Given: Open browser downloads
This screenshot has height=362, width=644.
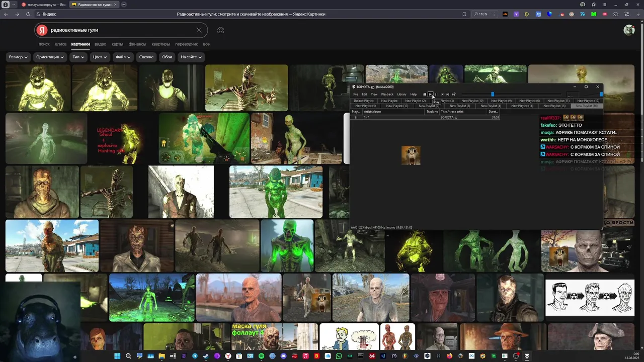Looking at the screenshot, I should 638,14.
